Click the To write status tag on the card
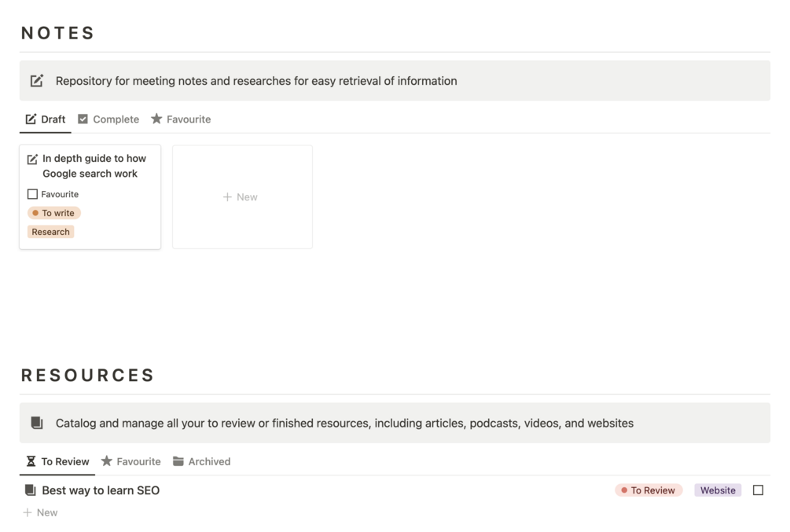 click(54, 213)
